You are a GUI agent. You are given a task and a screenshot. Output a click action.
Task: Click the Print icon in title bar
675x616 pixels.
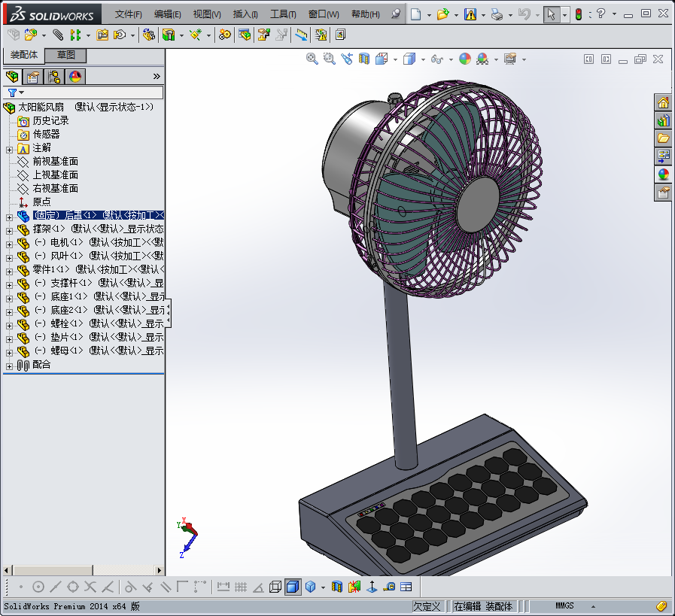pos(497,14)
